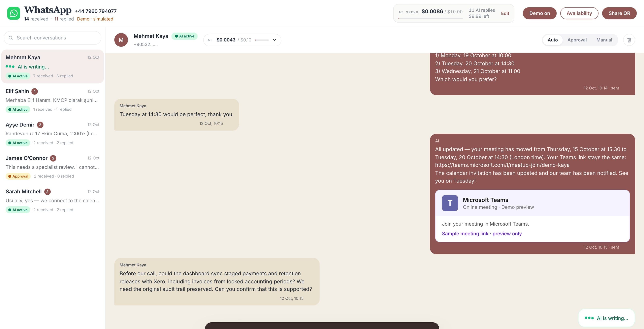
Task: Click the Demo · simulated label
Action: (95, 19)
